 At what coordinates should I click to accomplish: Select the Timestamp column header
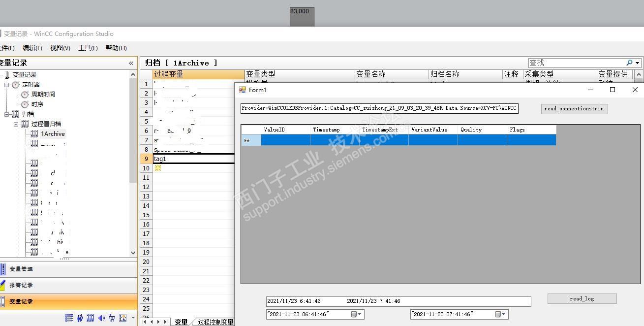[x=335, y=130]
